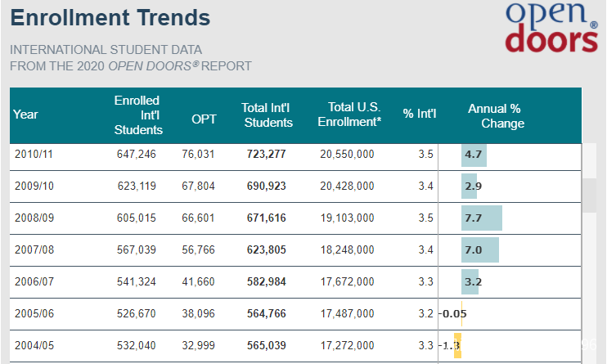Click the Enrollment Trends heading

(x=110, y=17)
